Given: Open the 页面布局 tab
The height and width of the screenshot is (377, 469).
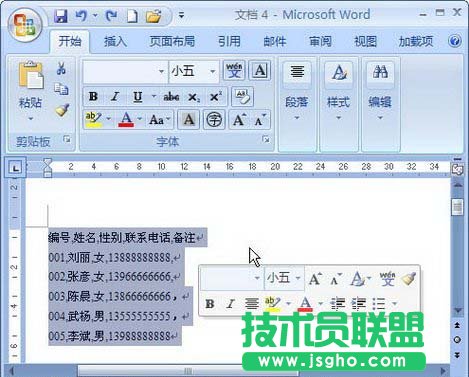Looking at the screenshot, I should 172,41.
